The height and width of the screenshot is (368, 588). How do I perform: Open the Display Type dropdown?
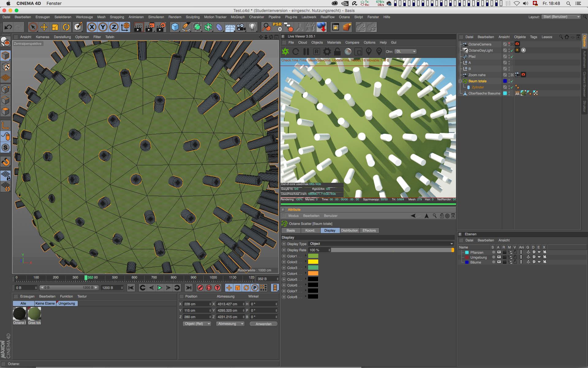[x=381, y=244]
